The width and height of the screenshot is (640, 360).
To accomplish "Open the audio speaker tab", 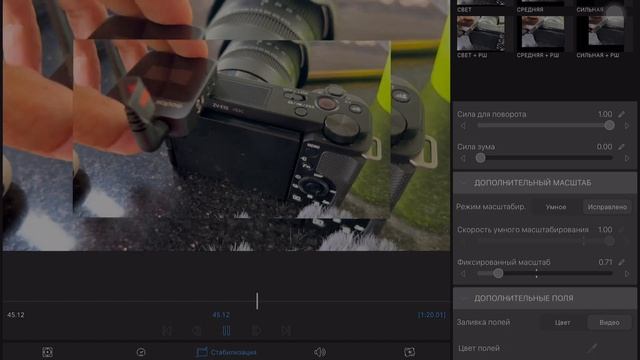I will [320, 352].
